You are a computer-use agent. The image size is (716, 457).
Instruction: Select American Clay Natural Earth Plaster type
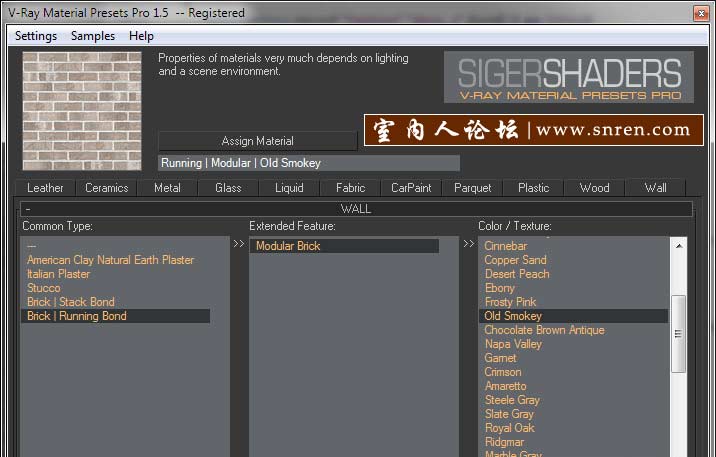pyautogui.click(x=111, y=260)
